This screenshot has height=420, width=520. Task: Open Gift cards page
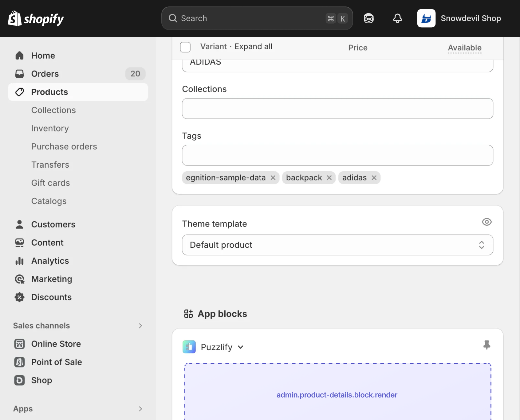tap(51, 183)
